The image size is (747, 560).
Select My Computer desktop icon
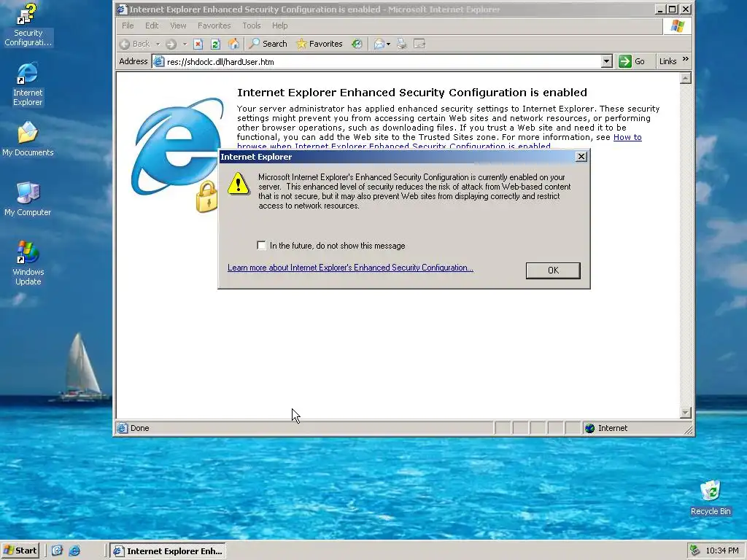28,199
